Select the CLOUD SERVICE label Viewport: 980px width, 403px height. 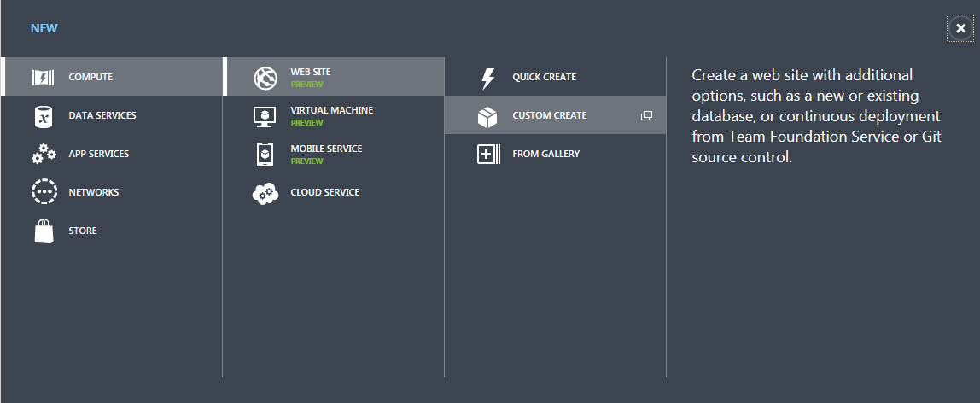[325, 192]
